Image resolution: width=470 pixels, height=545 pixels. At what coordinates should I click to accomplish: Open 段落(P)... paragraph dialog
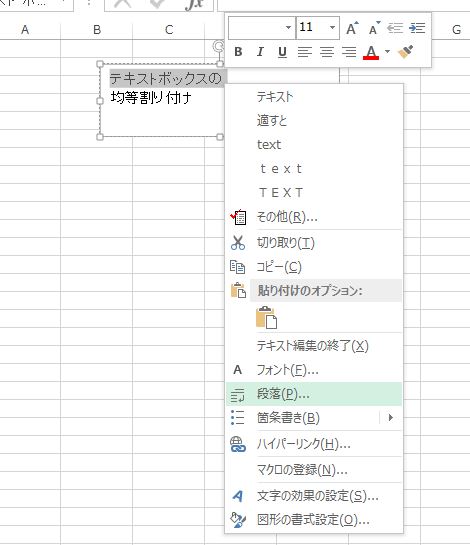pyautogui.click(x=314, y=394)
